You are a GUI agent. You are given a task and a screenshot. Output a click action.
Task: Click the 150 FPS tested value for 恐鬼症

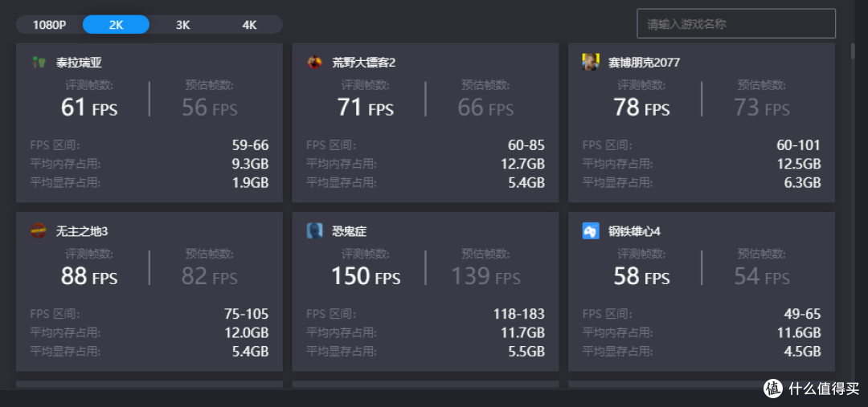(x=366, y=276)
